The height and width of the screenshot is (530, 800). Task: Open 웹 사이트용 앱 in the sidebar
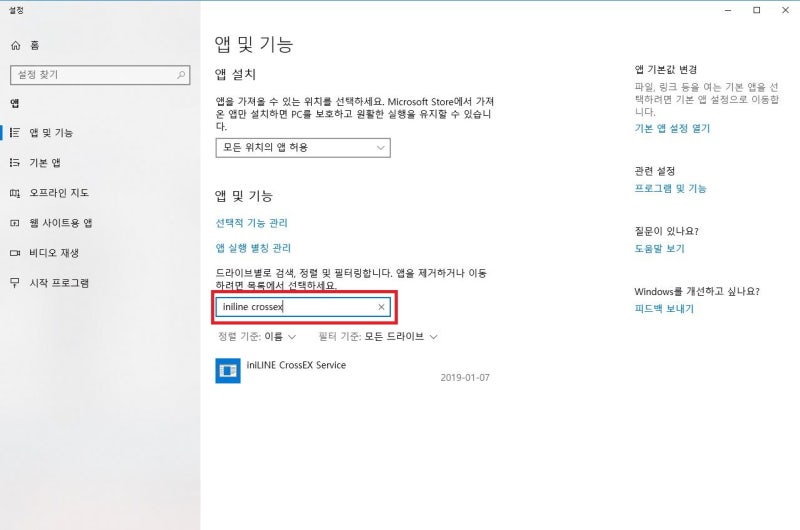pos(100,223)
